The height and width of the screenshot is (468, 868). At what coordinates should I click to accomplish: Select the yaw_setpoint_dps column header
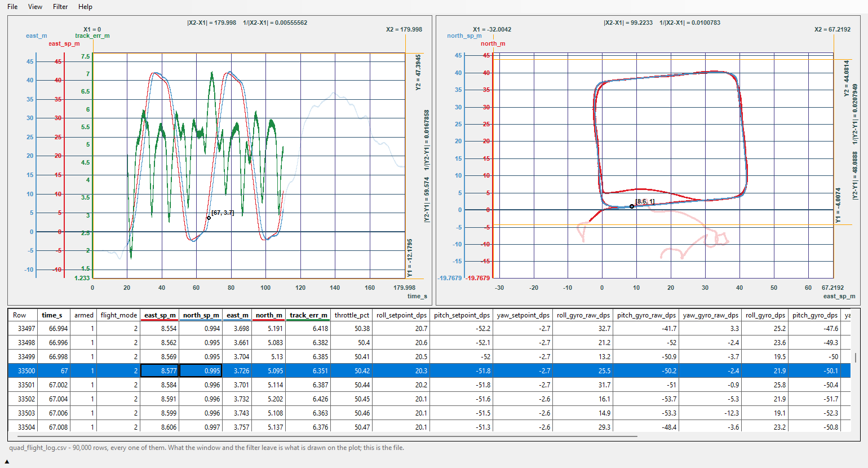(x=523, y=315)
